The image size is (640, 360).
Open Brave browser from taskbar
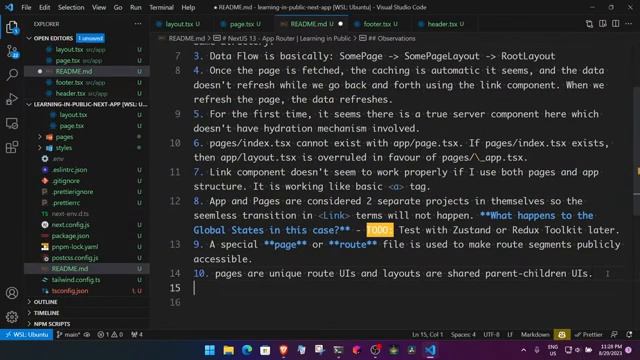click(x=284, y=350)
